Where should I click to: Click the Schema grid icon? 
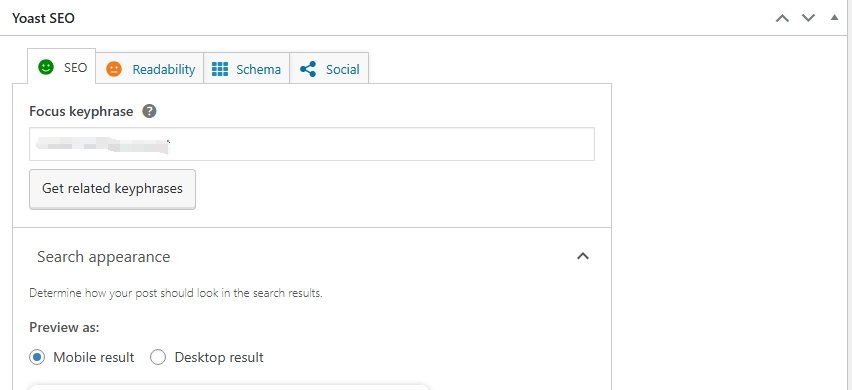(220, 69)
